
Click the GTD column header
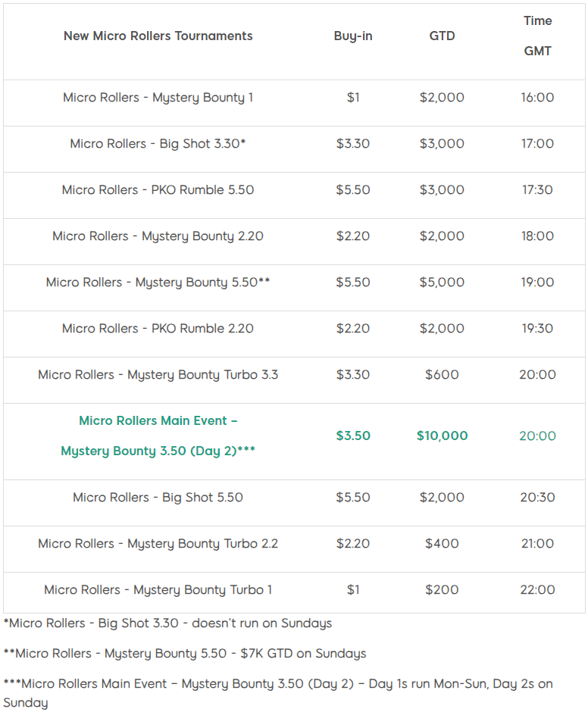(442, 36)
